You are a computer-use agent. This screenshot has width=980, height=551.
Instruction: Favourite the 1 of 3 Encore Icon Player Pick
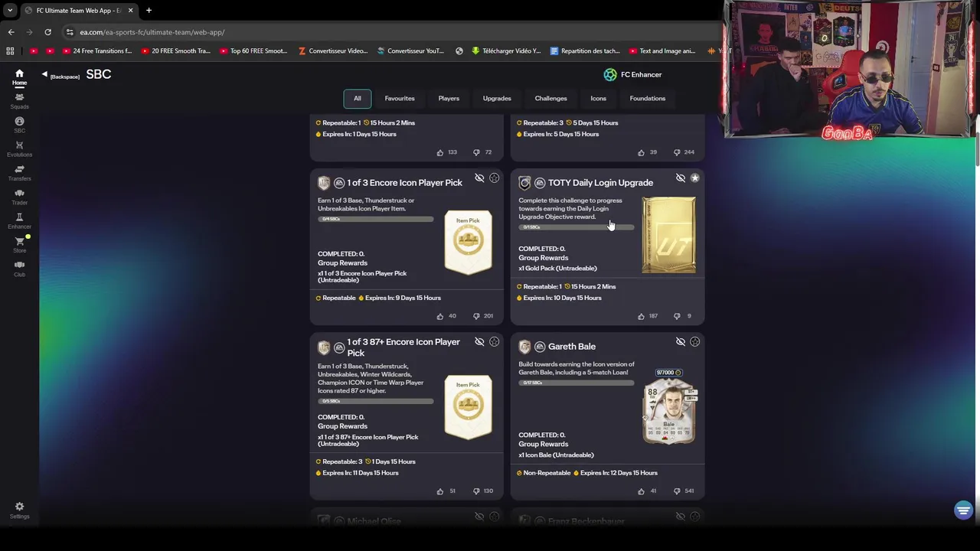pyautogui.click(x=494, y=178)
